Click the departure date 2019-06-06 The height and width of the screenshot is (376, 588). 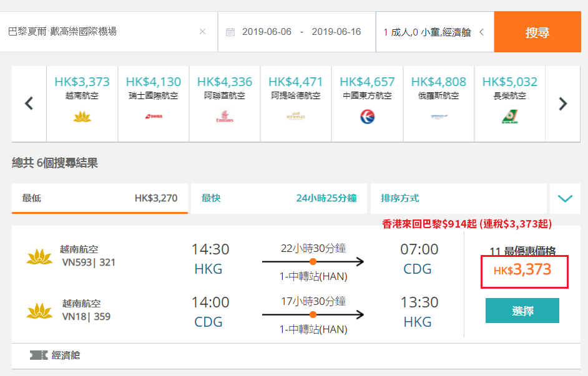267,32
